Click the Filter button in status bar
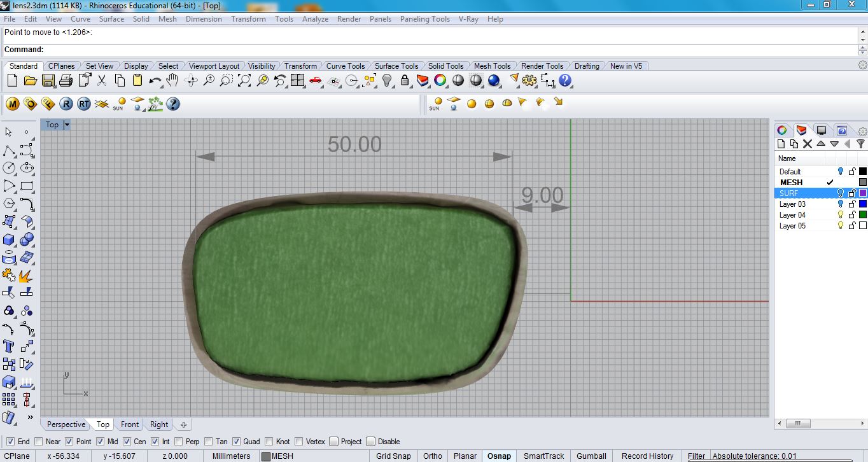Screen dimensions: 868x462 click(x=697, y=456)
